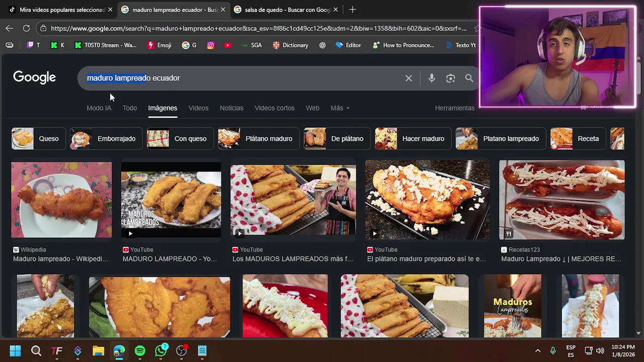Open Wikipedia maduro lampreado image result
Screen dimensions: 644x362
tap(61, 200)
